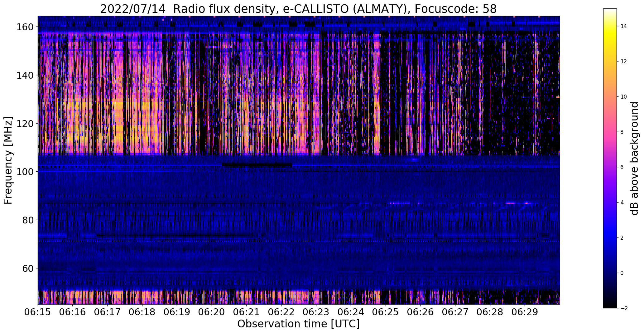The image size is (644, 333).
Task: Click the 80 frequency tick label
Action: point(28,220)
